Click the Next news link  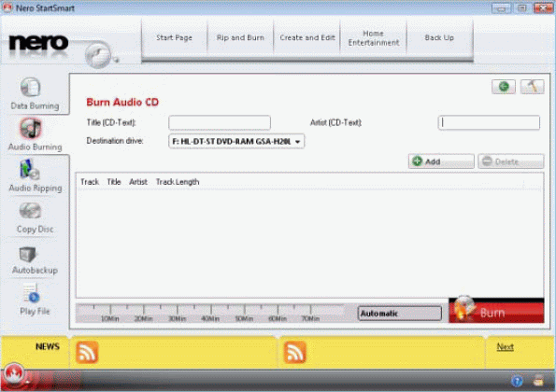(505, 346)
